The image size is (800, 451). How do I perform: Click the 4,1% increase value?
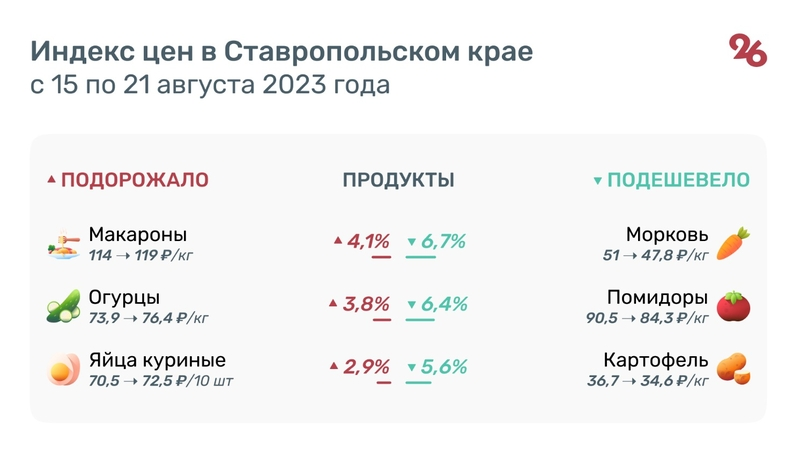(x=367, y=241)
